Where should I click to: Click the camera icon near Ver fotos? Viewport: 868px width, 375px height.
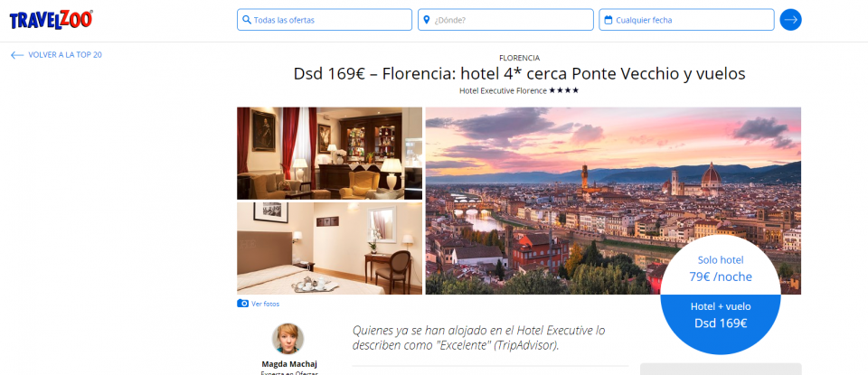242,304
